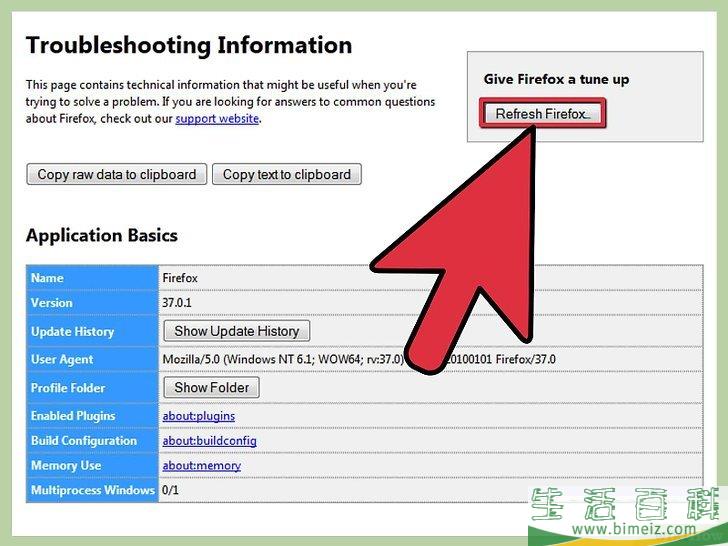Click the www.bimeiz.com watermark
Viewport: 728px width, 546px height.
(634, 528)
